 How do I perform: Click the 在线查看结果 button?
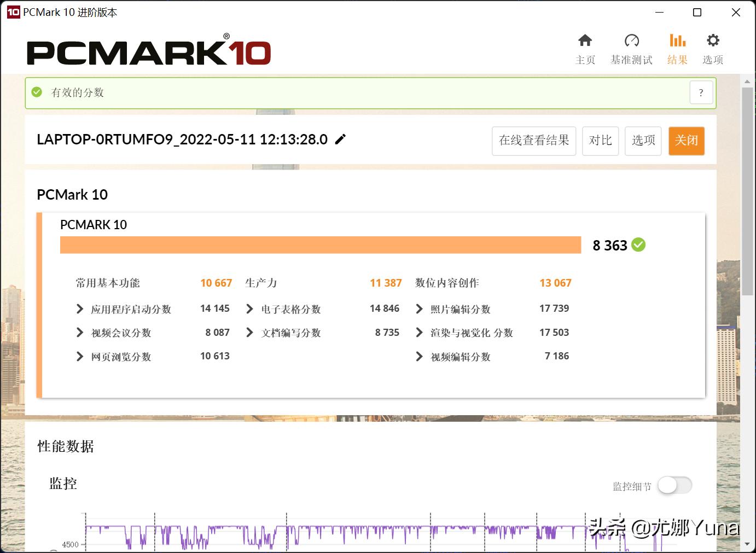533,141
